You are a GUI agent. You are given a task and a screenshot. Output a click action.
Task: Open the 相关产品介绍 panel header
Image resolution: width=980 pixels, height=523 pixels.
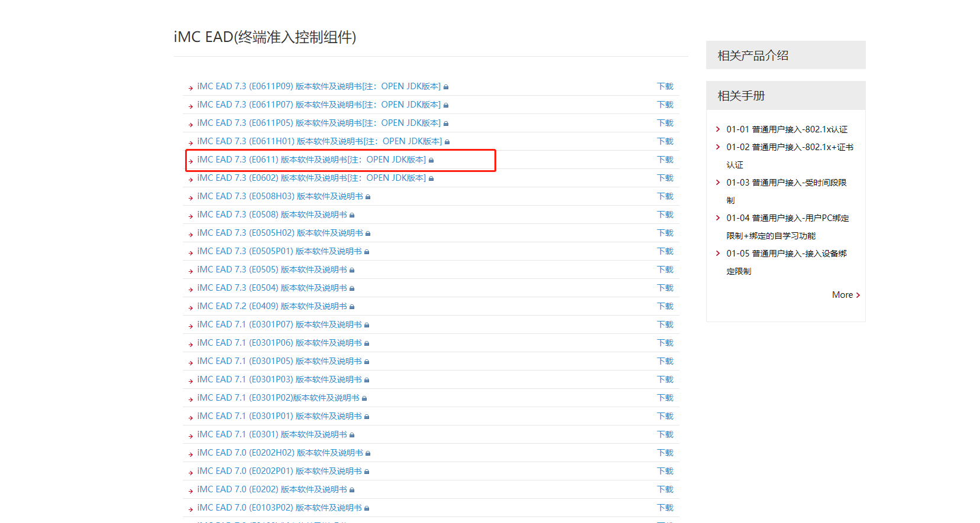pos(786,55)
